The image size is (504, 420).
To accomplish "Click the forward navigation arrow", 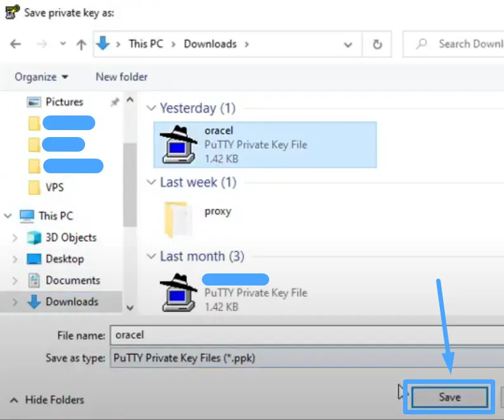I will pyautogui.click(x=42, y=44).
